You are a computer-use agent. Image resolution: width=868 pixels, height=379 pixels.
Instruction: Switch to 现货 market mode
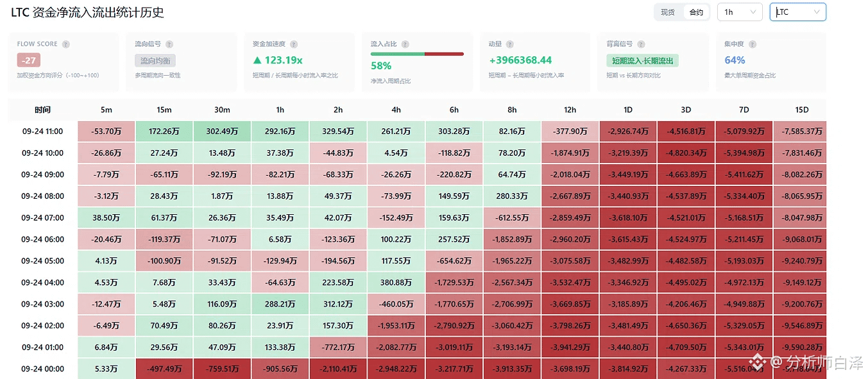668,12
